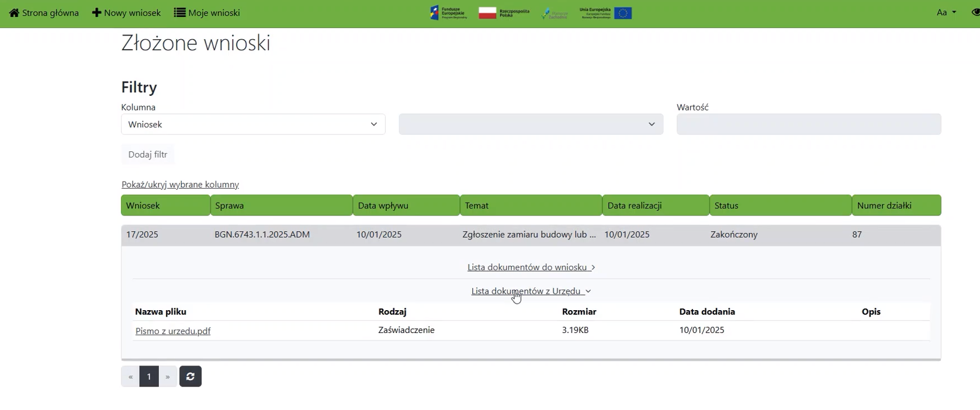Open the empty filter condition dropdown
Screen dimensions: 980x410
point(531,124)
